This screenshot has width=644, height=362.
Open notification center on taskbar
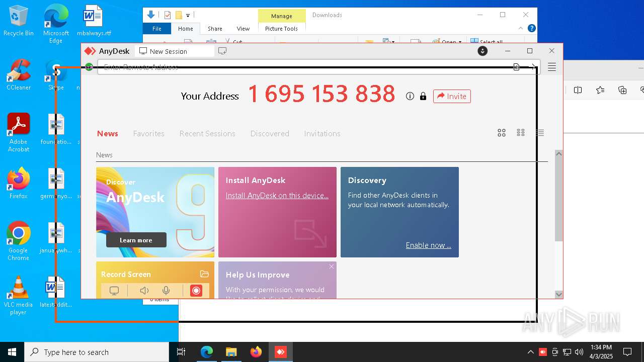pos(627,352)
